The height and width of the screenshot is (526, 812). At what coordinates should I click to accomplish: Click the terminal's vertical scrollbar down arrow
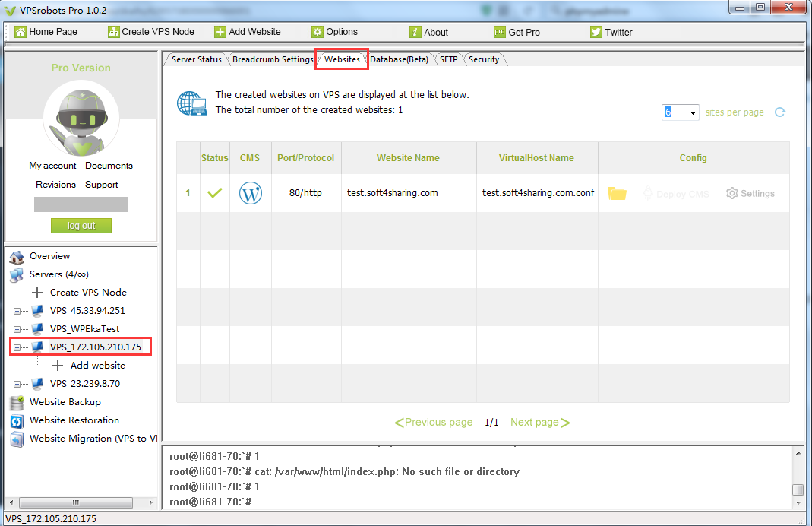click(x=798, y=503)
